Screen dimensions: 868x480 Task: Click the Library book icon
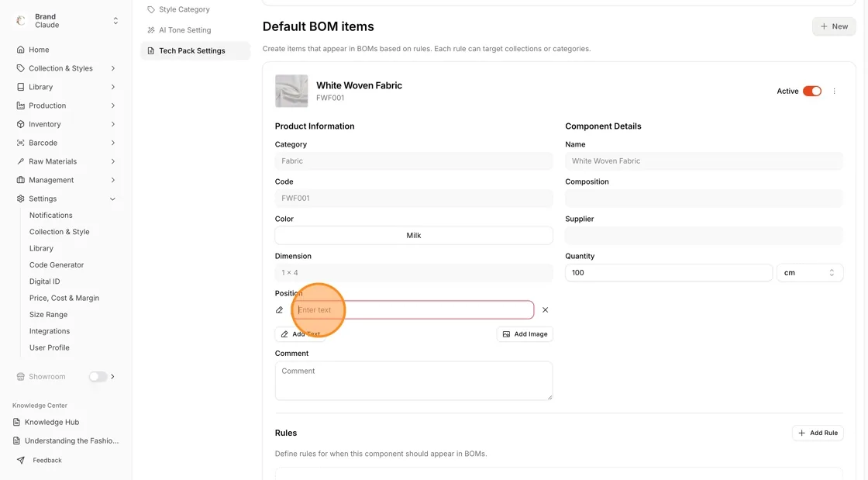point(20,87)
